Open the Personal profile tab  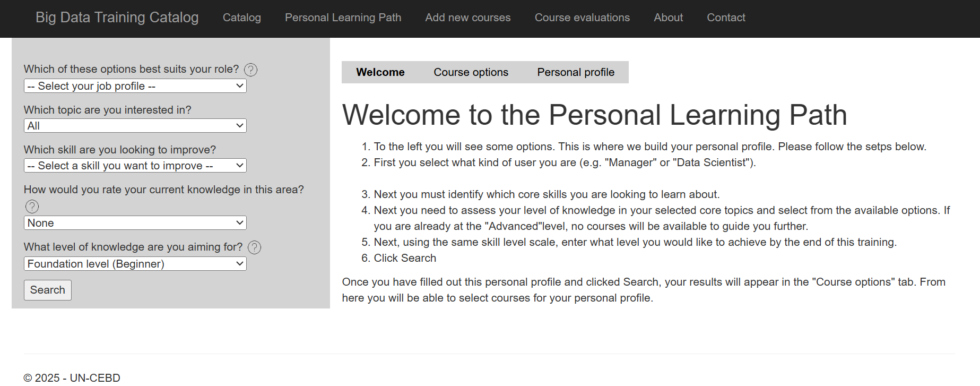coord(576,72)
